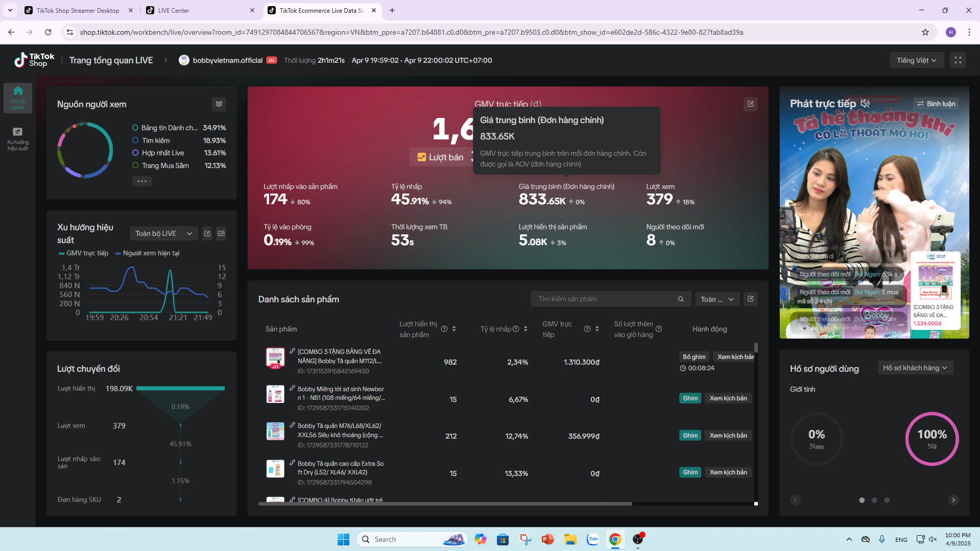Export the Xu hướng hiệu suất panel data

(x=207, y=233)
